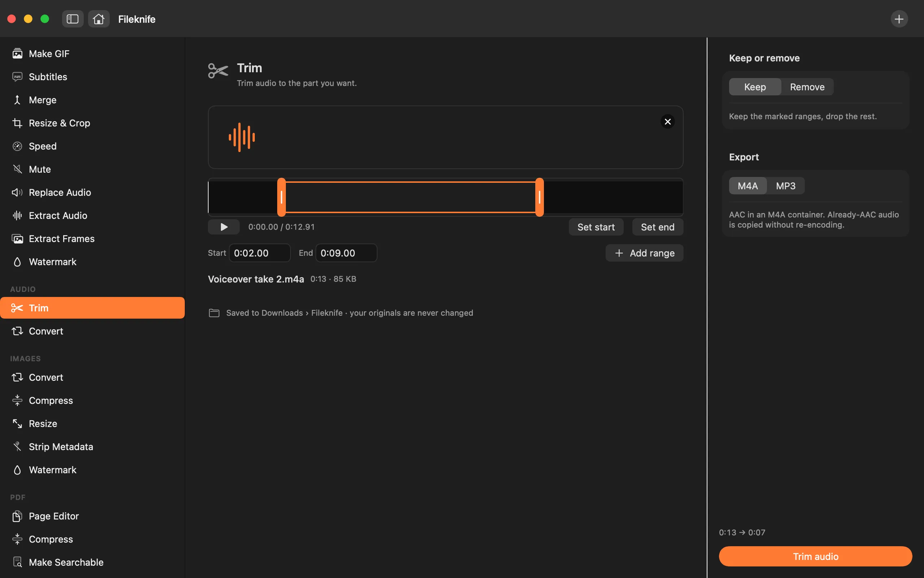Click the folder icon beside Saved to Downloads
The image size is (924, 578).
pyautogui.click(x=214, y=313)
